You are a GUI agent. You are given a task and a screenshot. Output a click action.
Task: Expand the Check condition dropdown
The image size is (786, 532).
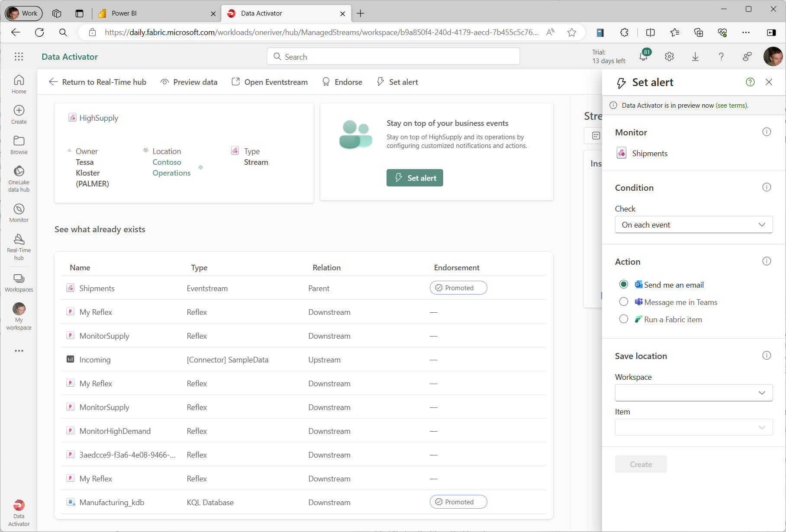point(694,224)
